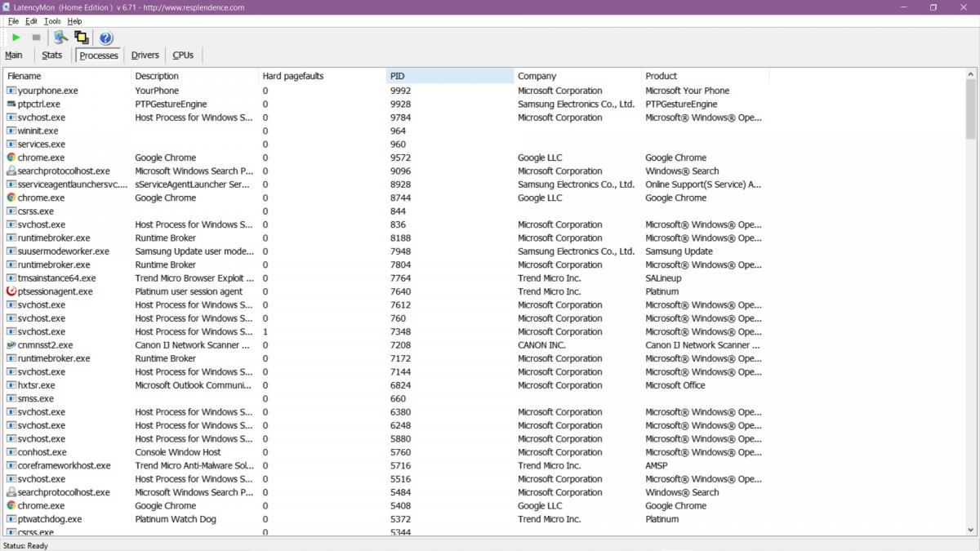Image resolution: width=980 pixels, height=551 pixels.
Task: Open the Help menu
Action: pos(74,21)
